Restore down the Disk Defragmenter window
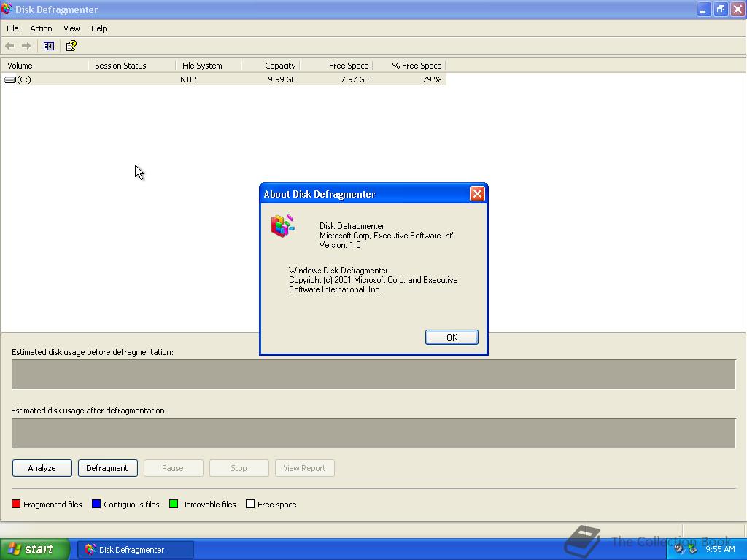 tap(720, 9)
